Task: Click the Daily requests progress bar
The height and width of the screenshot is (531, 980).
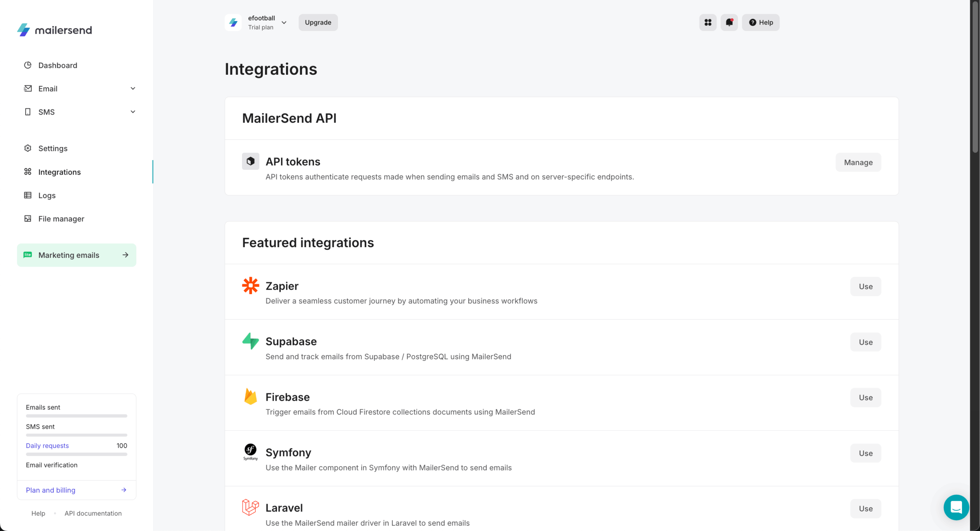Action: [77, 454]
